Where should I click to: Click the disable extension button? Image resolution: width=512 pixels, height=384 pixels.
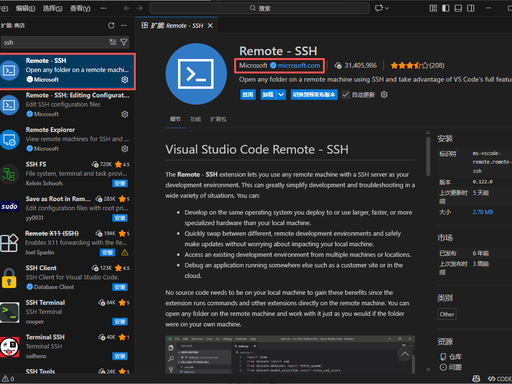pyautogui.click(x=248, y=95)
